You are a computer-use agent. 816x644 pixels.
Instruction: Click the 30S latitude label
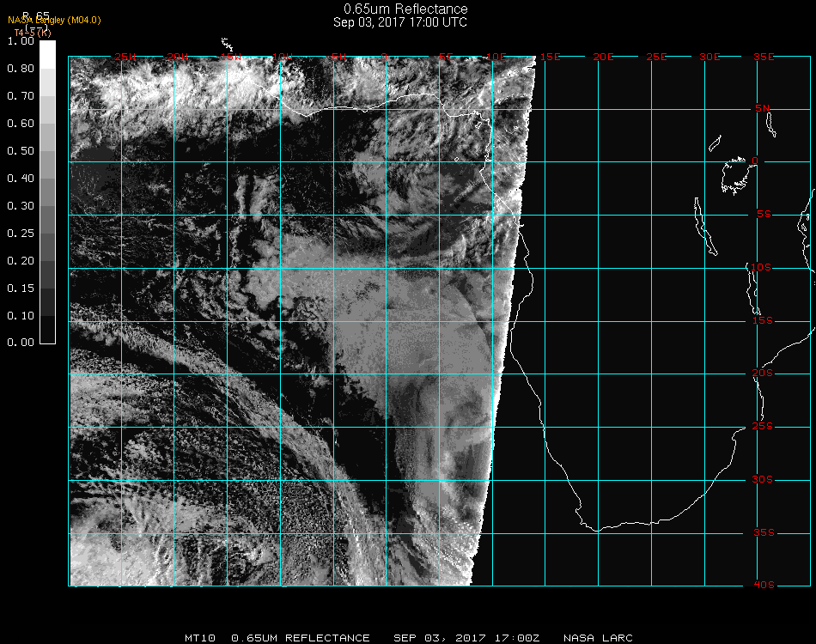[763, 480]
